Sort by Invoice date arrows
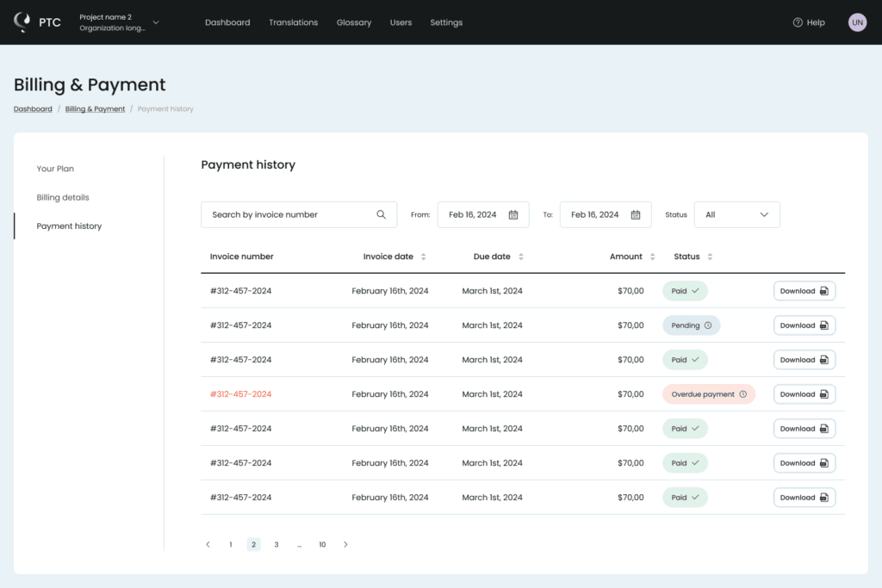Screen dimensions: 882x588 coord(423,257)
